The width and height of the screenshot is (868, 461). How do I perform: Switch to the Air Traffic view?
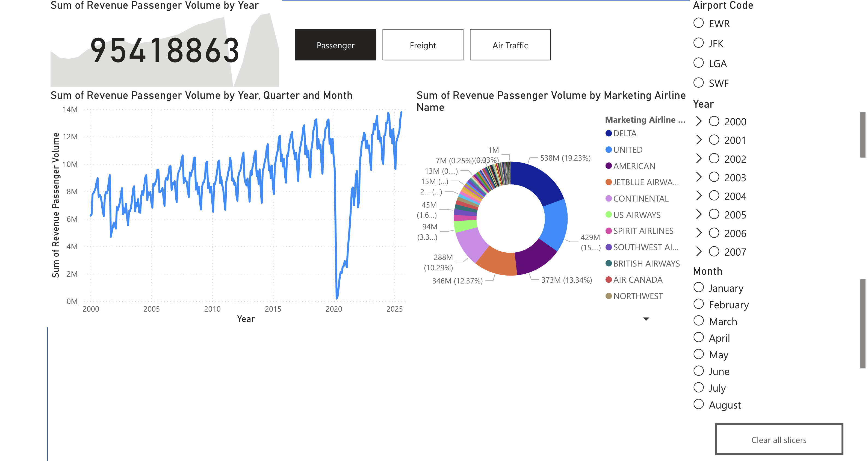[x=510, y=45]
